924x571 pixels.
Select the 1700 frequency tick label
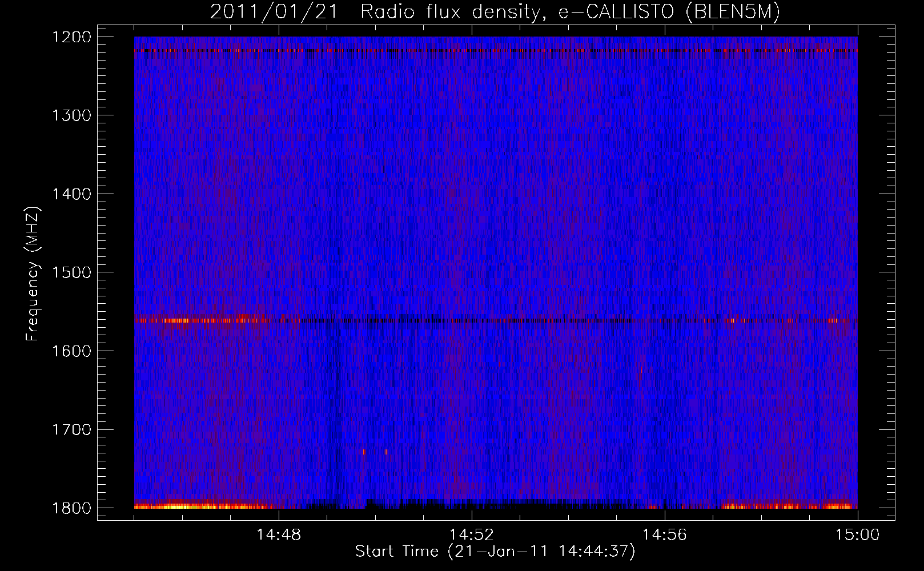tap(72, 429)
